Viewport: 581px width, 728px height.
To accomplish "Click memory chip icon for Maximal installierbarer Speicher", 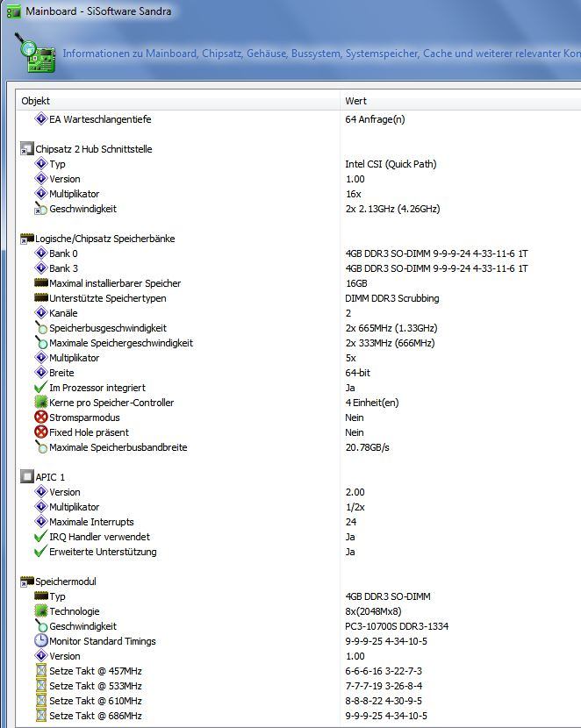I will click(x=41, y=282).
